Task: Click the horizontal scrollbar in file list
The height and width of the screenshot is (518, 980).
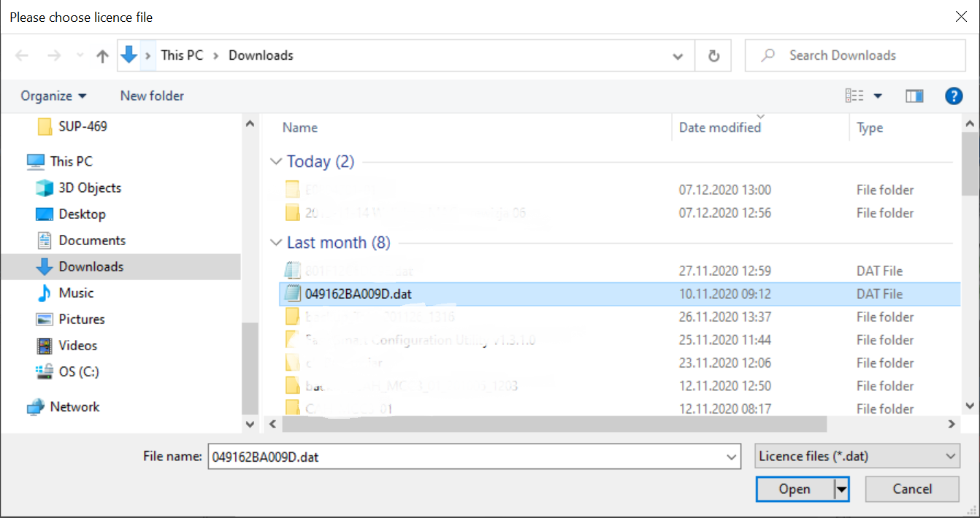Action: [554, 423]
